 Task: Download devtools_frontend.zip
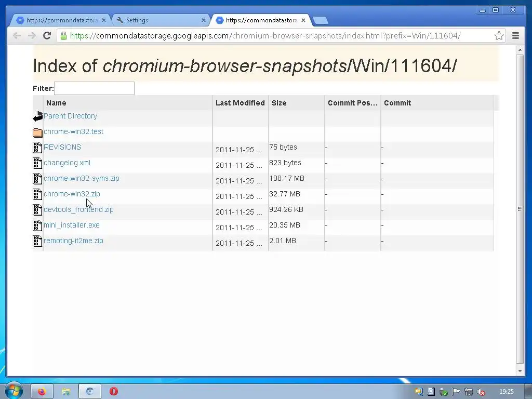[x=78, y=210]
